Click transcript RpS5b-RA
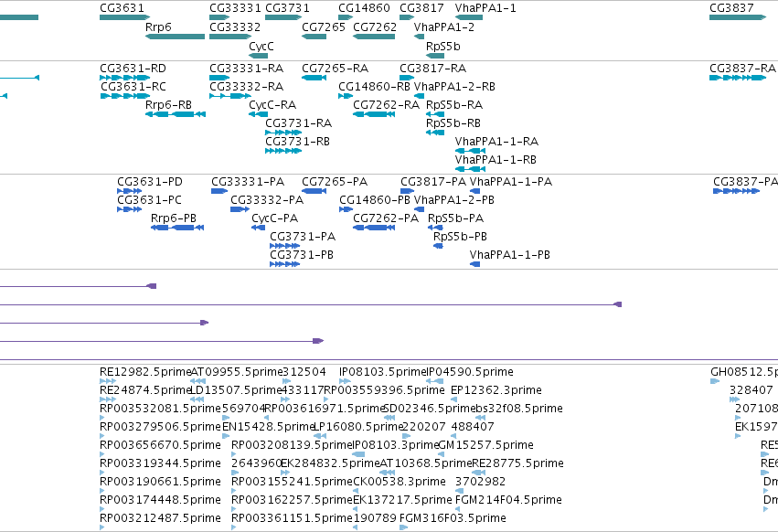The width and height of the screenshot is (778, 532). pos(454,105)
